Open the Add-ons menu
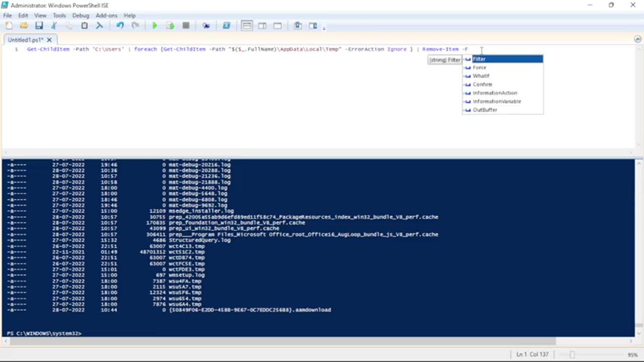644x362 pixels. [106, 16]
